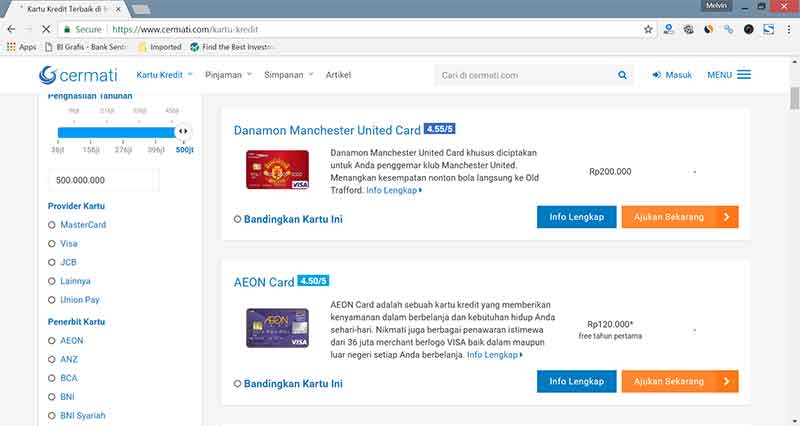This screenshot has height=426, width=800.
Task: Click the blue income slider track
Action: 116,133
